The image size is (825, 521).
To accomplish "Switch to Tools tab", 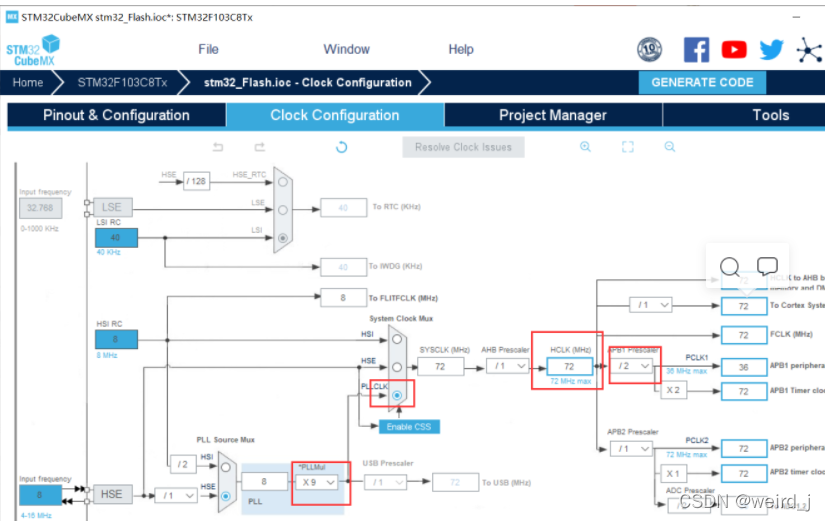I will (x=744, y=115).
